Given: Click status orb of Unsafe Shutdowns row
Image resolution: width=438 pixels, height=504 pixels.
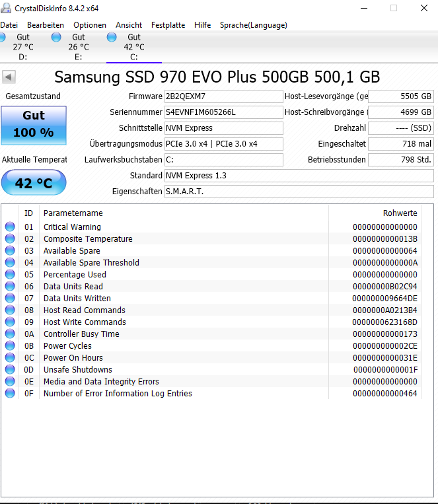Looking at the screenshot, I should [10, 369].
